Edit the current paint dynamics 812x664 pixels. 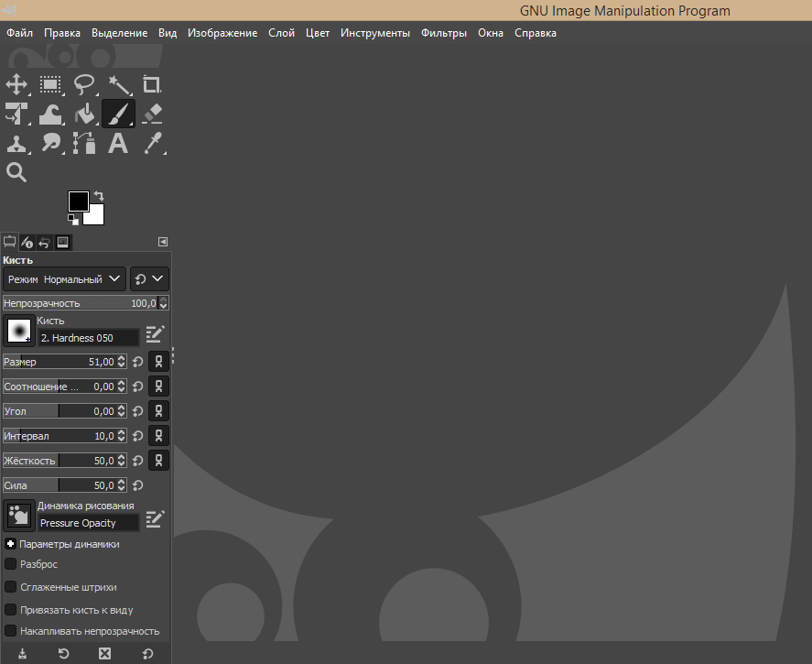pos(155,519)
